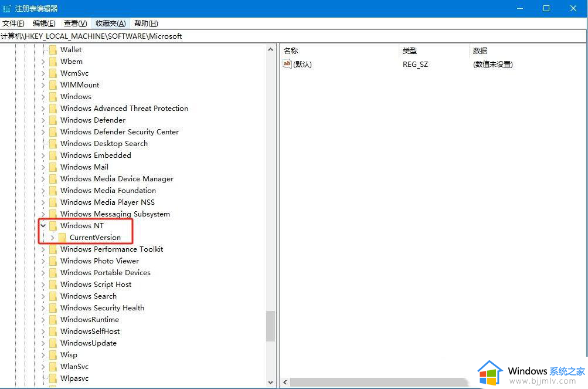Click the Windows Desktop Search folder icon
588x389 pixels.
[x=53, y=143]
